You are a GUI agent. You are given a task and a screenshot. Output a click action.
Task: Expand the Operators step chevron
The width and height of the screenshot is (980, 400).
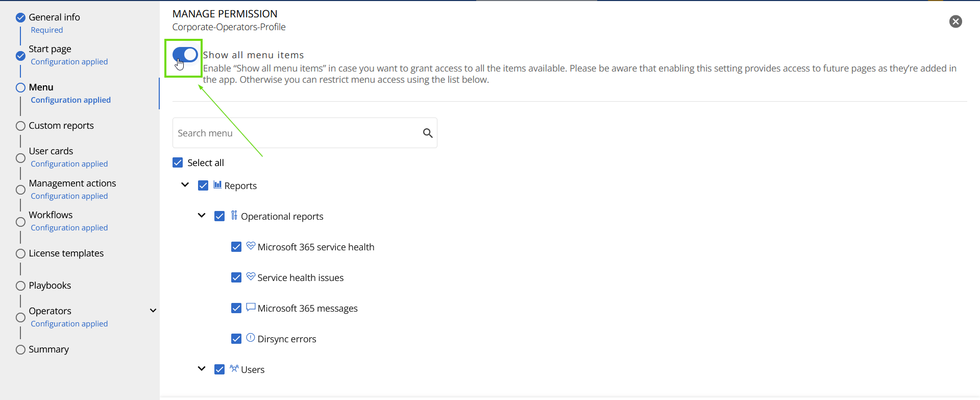click(153, 311)
